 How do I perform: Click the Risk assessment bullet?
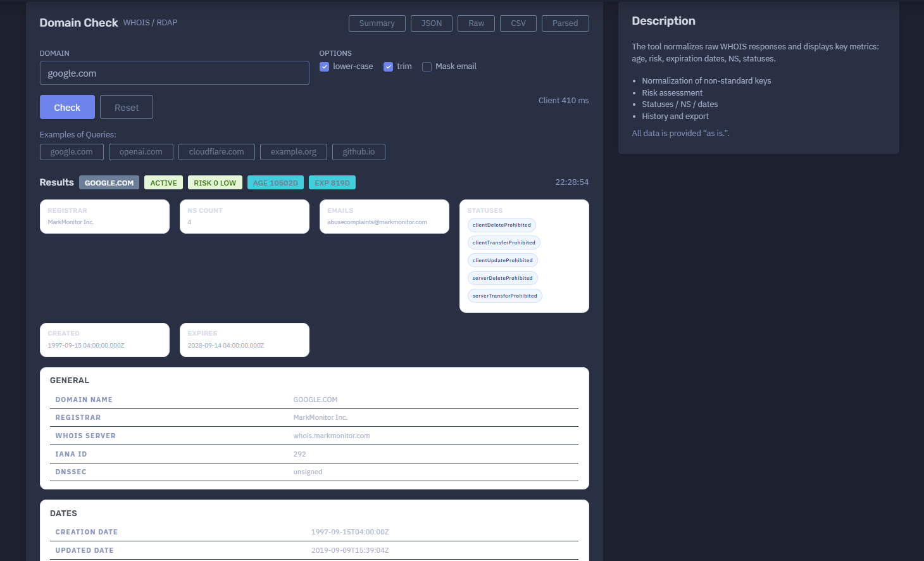click(672, 93)
